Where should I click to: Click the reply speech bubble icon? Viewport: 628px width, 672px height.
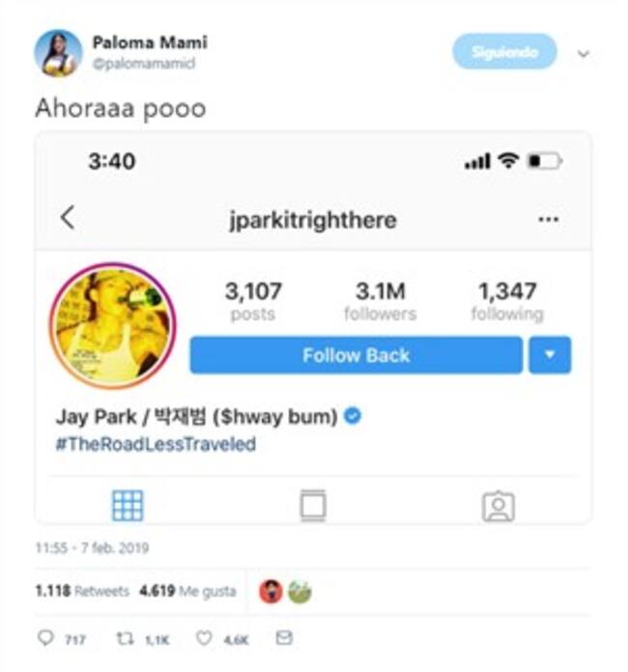(x=45, y=638)
